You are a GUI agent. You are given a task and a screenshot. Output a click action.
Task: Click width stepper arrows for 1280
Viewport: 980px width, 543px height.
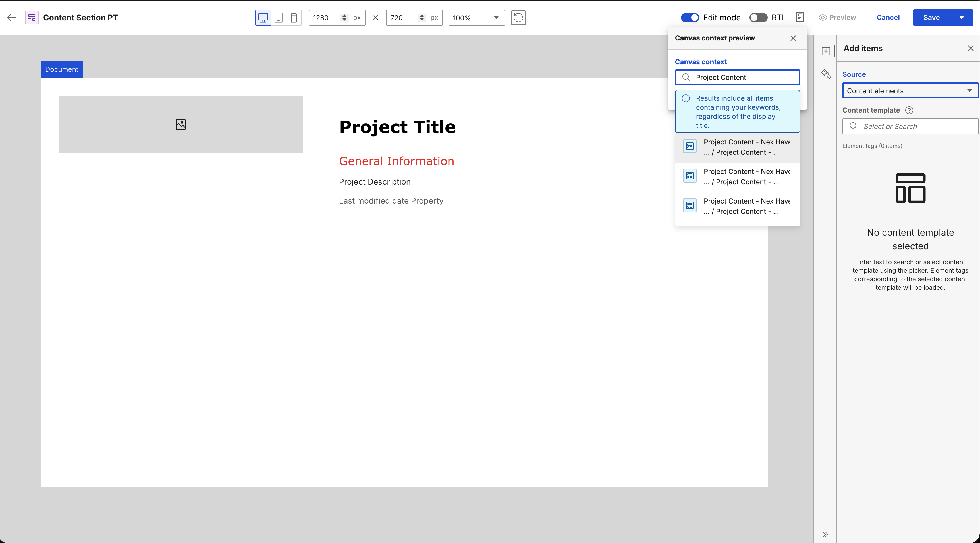pyautogui.click(x=344, y=18)
